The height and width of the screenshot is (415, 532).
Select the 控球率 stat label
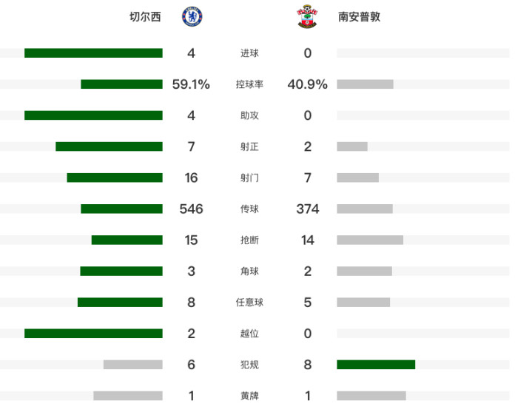249,84
